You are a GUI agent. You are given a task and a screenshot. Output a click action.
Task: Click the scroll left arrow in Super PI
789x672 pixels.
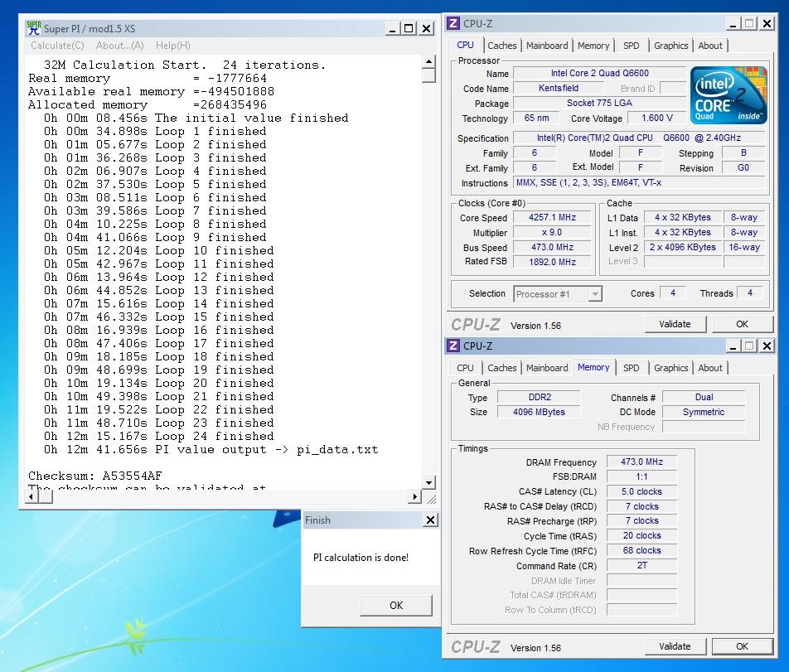pyautogui.click(x=31, y=496)
